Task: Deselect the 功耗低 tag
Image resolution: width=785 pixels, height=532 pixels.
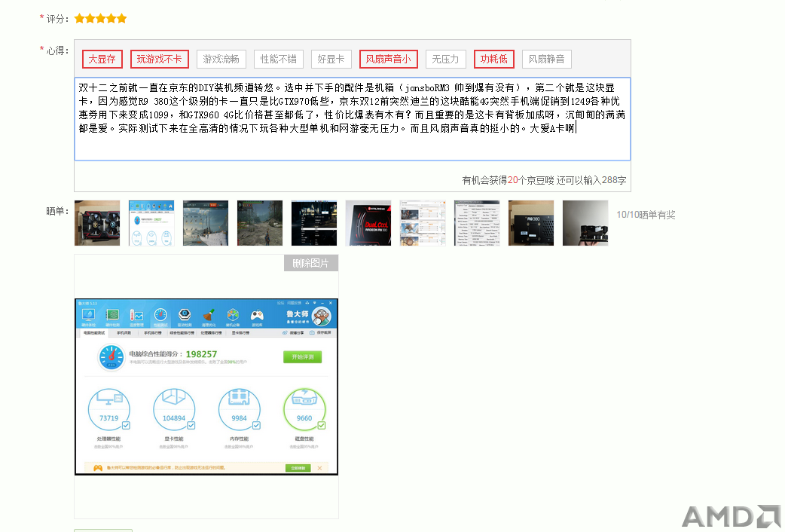Action: click(x=494, y=59)
